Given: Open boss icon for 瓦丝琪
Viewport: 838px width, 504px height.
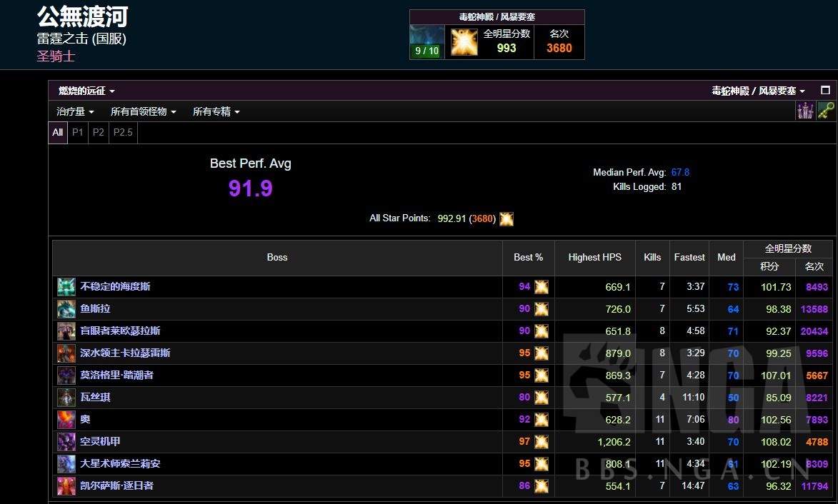Looking at the screenshot, I should pos(66,398).
